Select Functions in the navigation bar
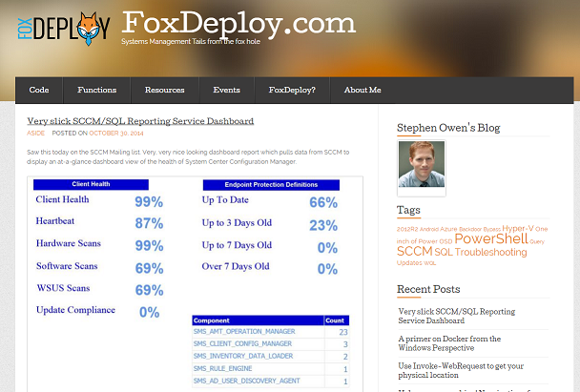 [97, 90]
